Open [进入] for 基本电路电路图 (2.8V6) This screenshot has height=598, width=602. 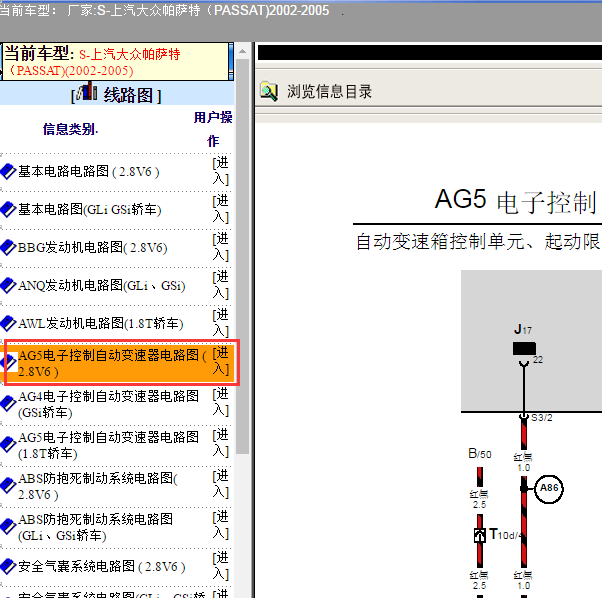coord(221,171)
